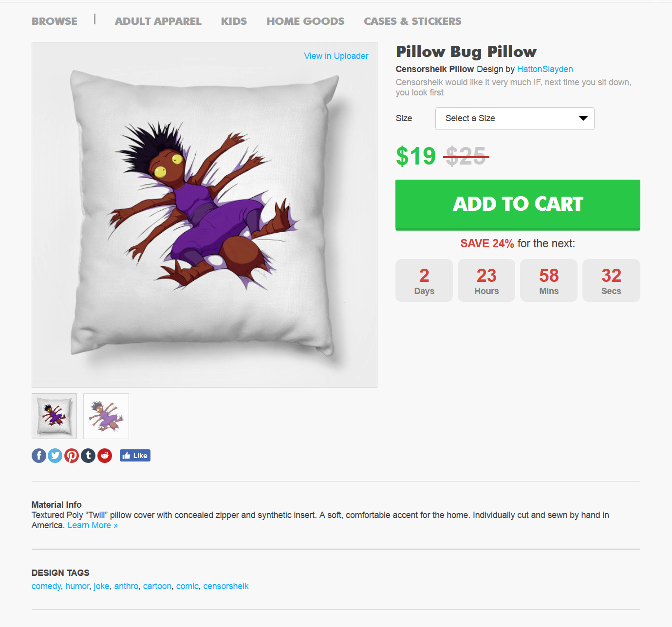Open the Select a Size dropdown
The width and height of the screenshot is (672, 627).
coord(515,118)
